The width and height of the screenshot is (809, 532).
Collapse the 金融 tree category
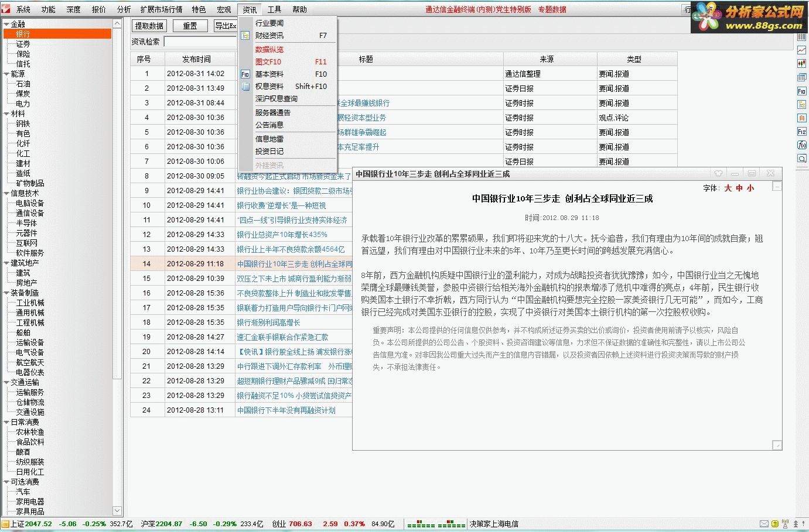(x=6, y=24)
